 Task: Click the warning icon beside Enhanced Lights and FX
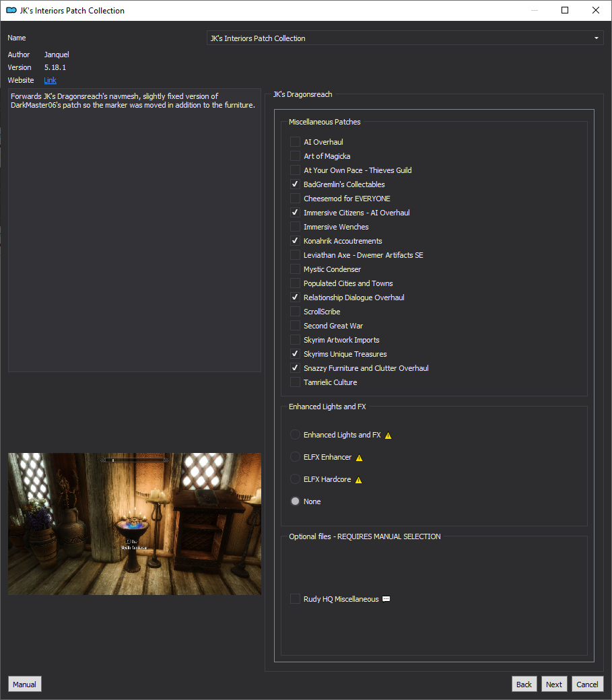click(x=388, y=435)
